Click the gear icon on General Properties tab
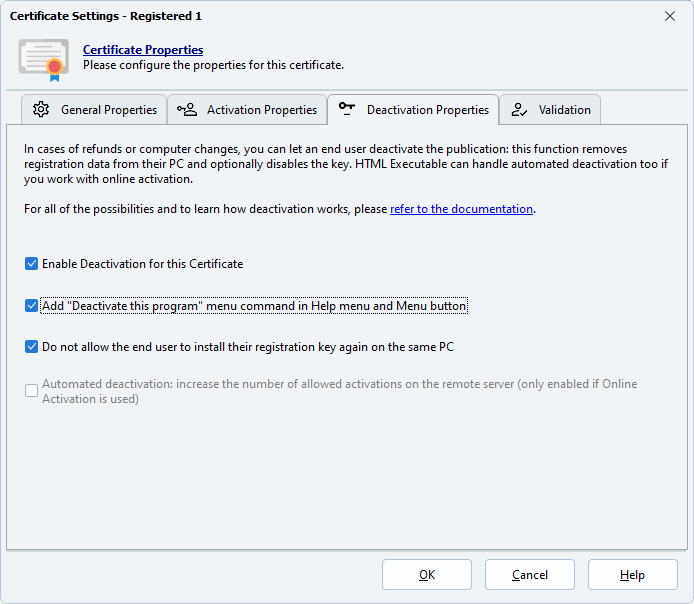Image resolution: width=694 pixels, height=604 pixels. (41, 110)
